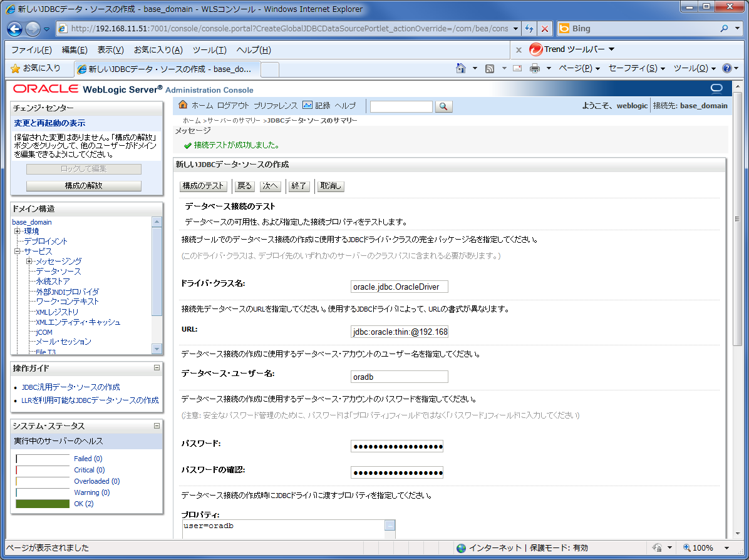The height and width of the screenshot is (560, 749).
Task: Select データ・ソース in domain tree
Action: click(58, 271)
